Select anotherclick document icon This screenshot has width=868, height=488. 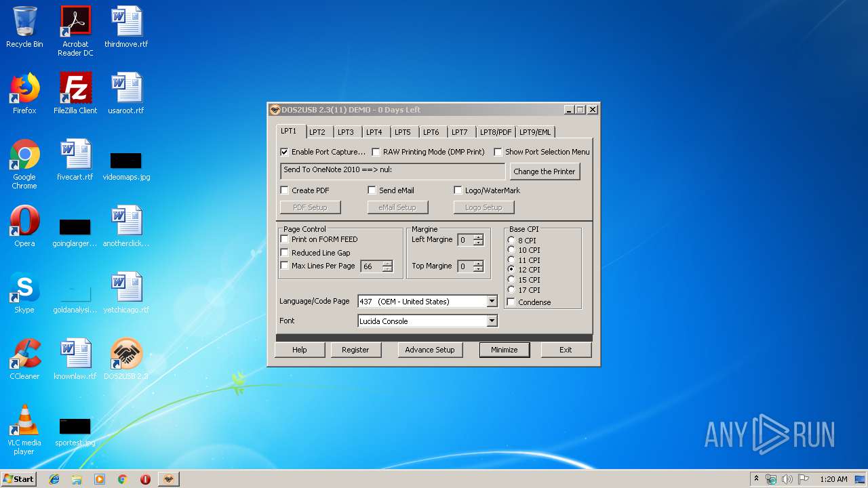click(x=126, y=226)
